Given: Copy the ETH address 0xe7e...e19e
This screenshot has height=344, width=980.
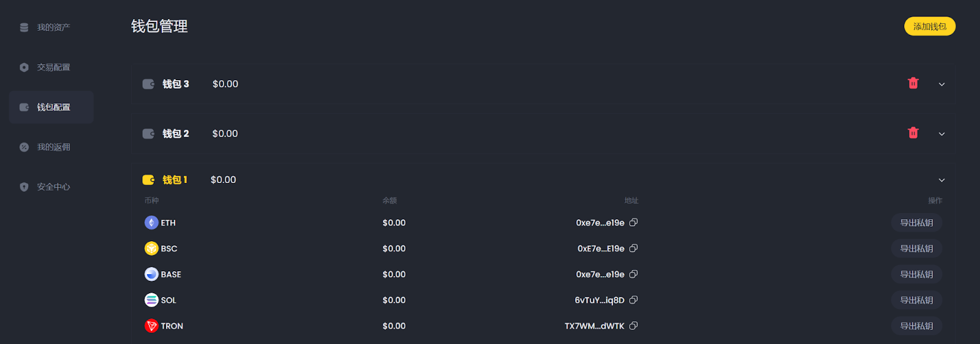Looking at the screenshot, I should click(x=633, y=223).
